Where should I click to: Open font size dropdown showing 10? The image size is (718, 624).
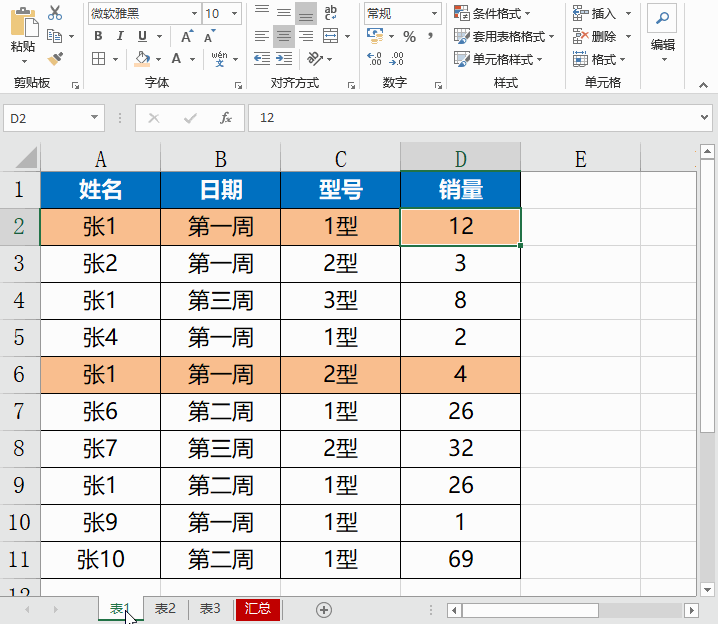[x=234, y=13]
